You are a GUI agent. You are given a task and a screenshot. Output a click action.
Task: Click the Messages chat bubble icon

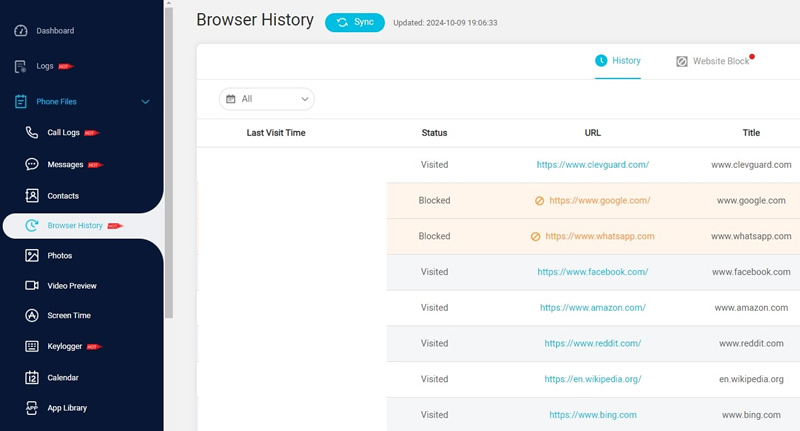click(x=32, y=164)
